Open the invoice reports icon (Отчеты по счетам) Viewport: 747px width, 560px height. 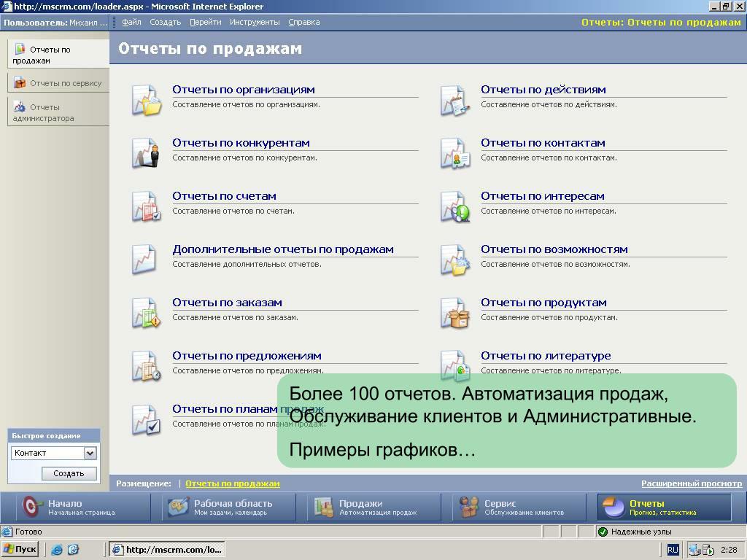[146, 206]
